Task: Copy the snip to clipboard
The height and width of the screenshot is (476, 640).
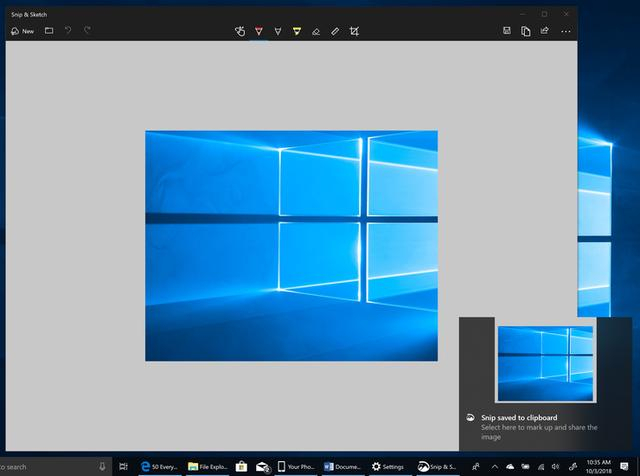Action: (x=526, y=31)
